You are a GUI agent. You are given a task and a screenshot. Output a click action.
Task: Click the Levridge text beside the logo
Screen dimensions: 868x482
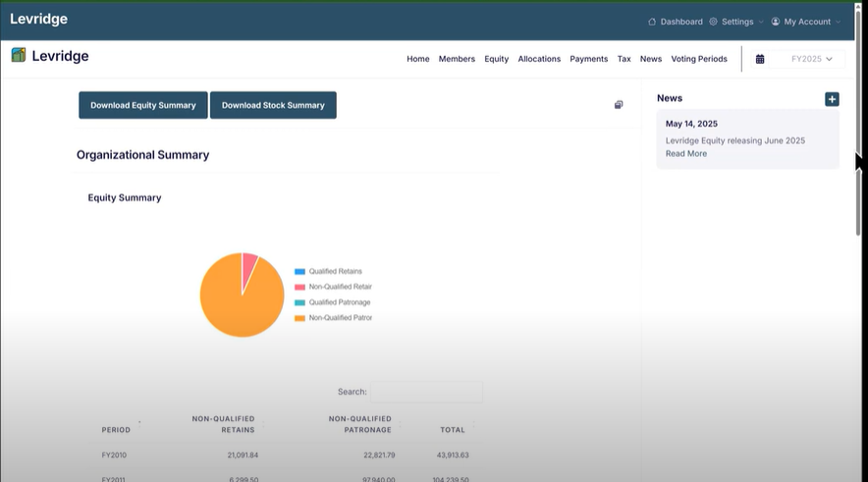pos(60,56)
